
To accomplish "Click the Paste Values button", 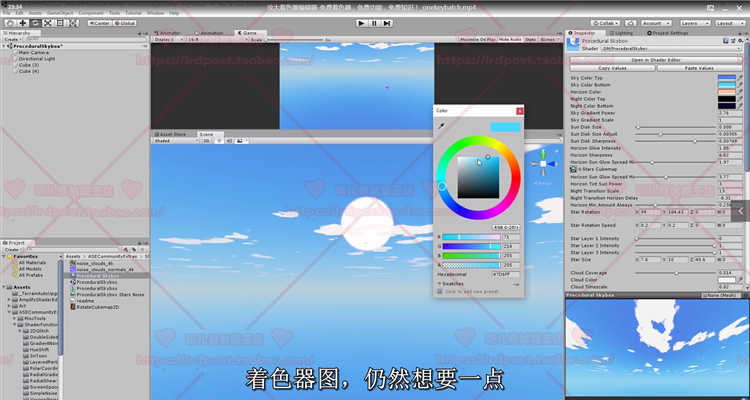I will 699,68.
